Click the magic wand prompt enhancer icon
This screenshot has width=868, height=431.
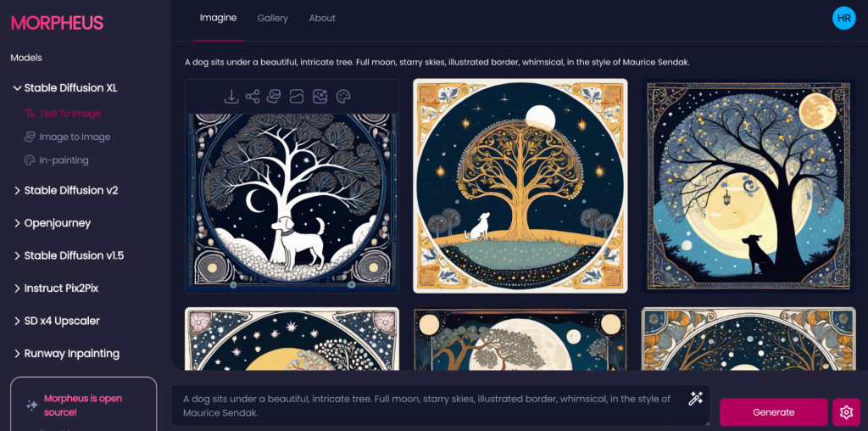tap(695, 398)
